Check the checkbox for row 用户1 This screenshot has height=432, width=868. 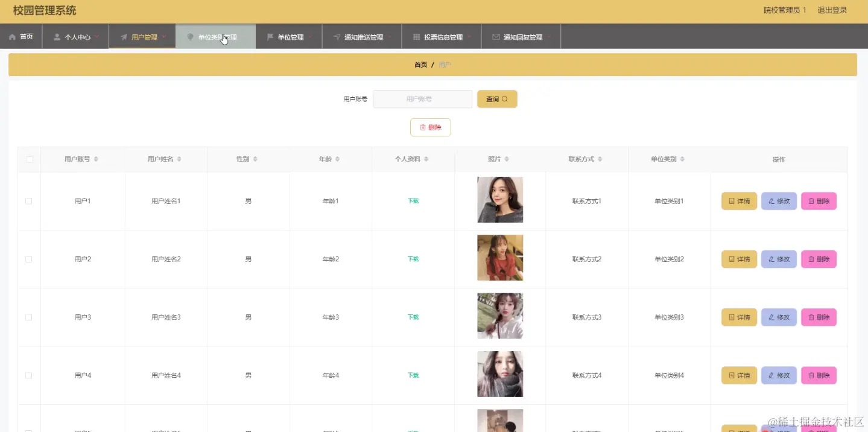pyautogui.click(x=29, y=201)
